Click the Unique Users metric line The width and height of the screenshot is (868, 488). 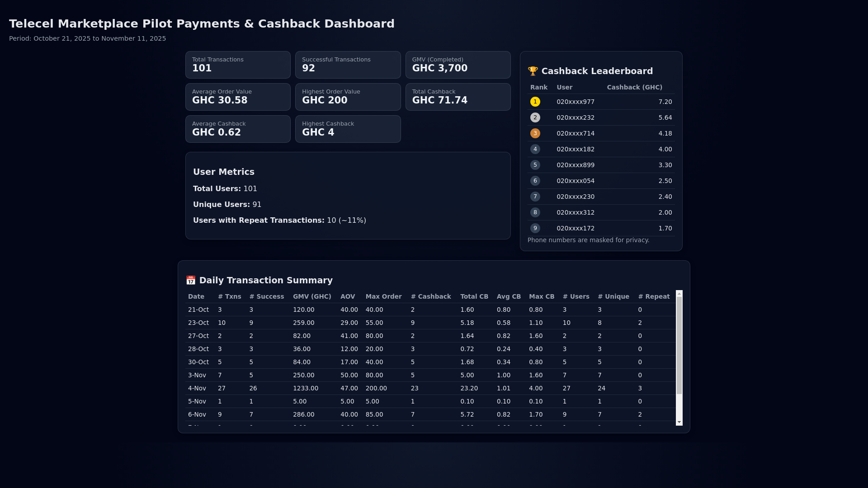(227, 204)
